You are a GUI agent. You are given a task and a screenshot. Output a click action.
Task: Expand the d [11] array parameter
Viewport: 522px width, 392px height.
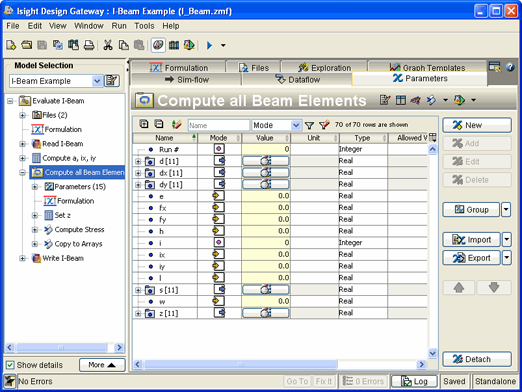pyautogui.click(x=138, y=161)
